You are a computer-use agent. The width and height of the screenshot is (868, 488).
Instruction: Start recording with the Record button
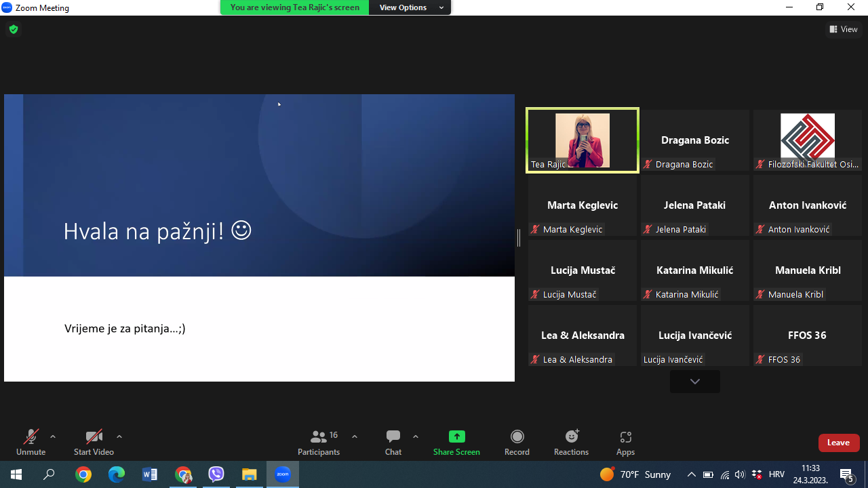pos(517,443)
